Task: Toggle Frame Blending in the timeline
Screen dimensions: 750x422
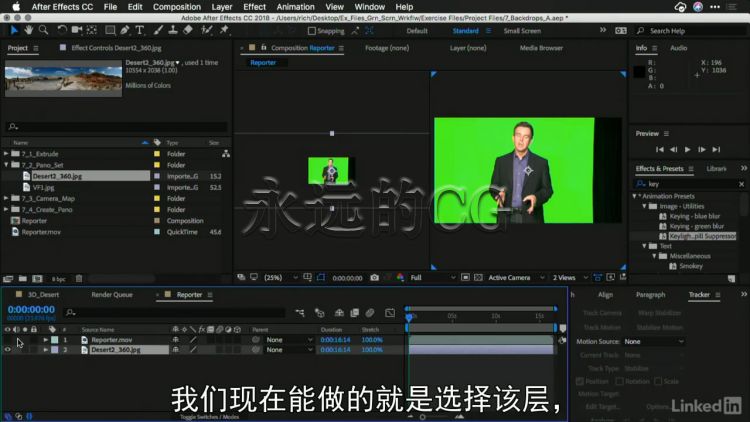Action: [354, 313]
